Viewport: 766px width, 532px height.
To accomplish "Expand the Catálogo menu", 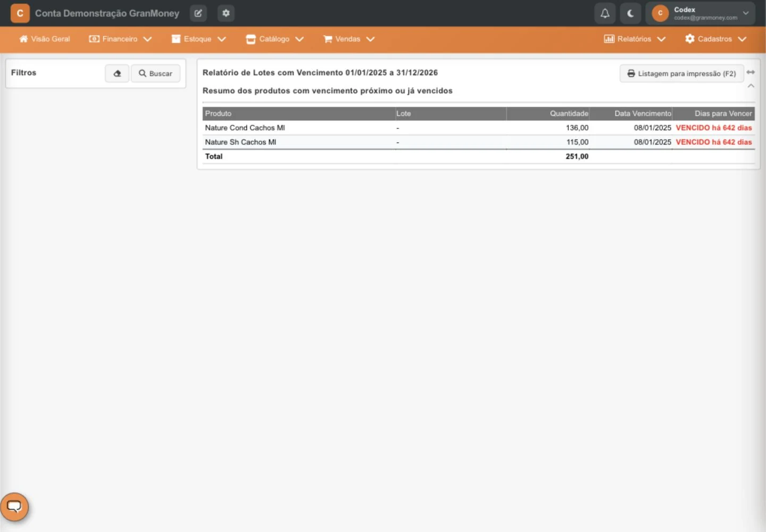I will pos(274,39).
